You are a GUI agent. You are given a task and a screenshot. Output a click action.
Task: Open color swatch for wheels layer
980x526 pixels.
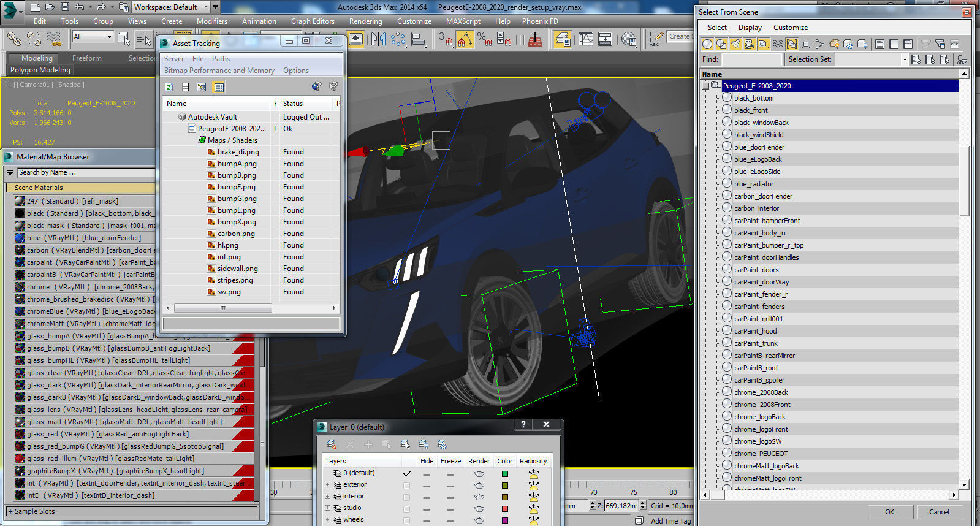pyautogui.click(x=505, y=520)
